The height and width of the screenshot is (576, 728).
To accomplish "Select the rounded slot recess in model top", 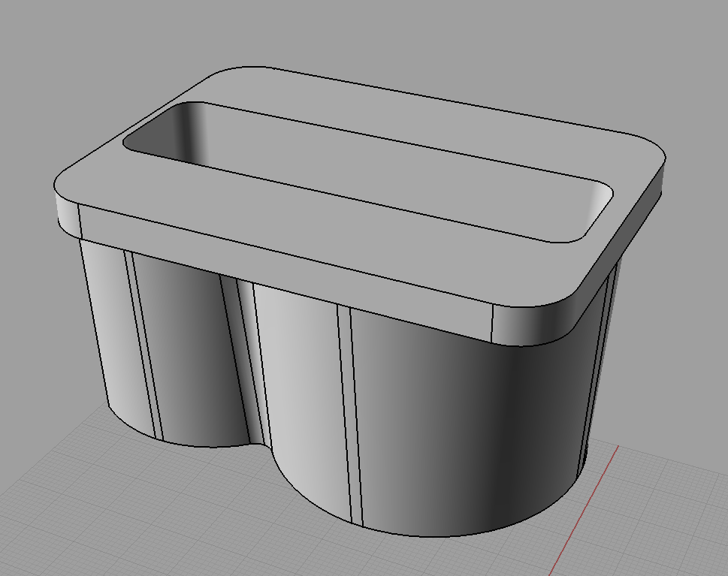I will point(367,172).
